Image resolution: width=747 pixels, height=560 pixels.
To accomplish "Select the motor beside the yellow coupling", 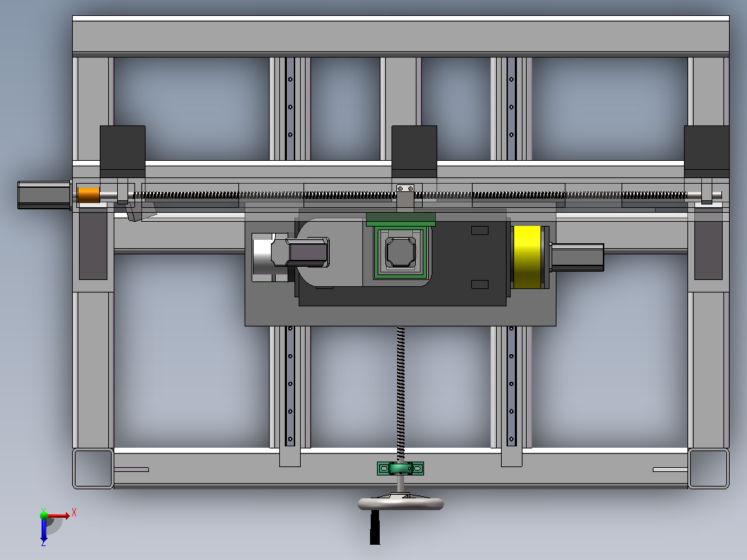I will tap(577, 257).
